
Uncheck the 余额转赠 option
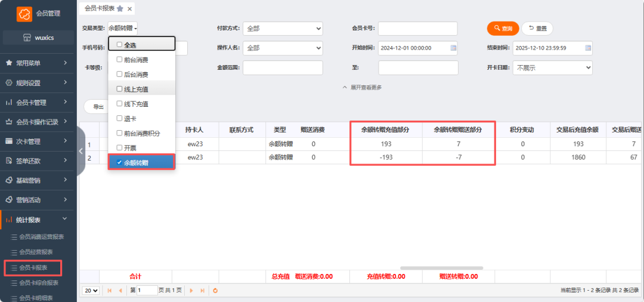click(119, 163)
